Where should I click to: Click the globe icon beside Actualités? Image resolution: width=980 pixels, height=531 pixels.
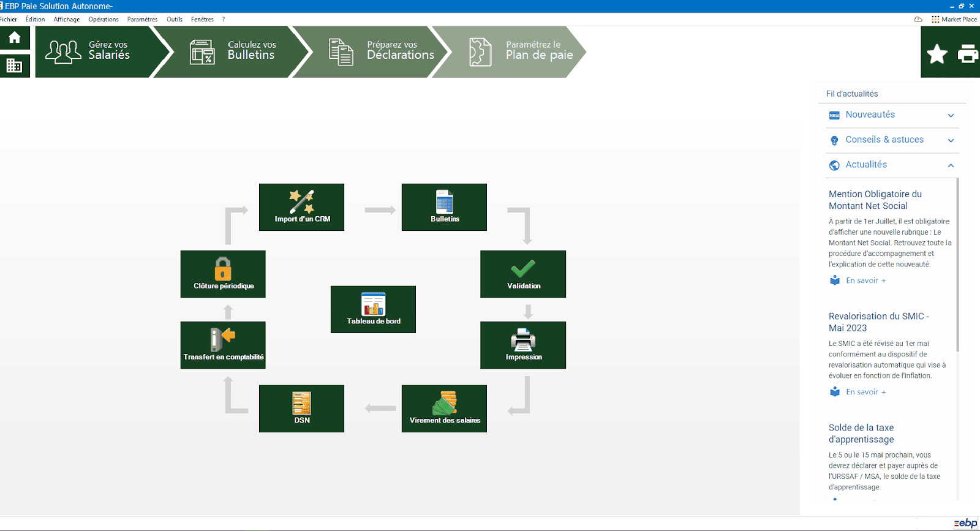(834, 165)
